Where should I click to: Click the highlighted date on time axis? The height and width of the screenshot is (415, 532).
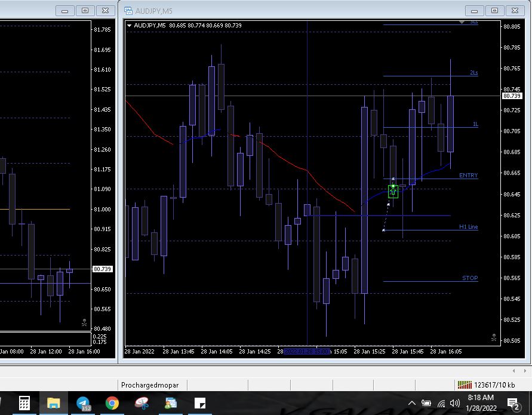click(307, 352)
